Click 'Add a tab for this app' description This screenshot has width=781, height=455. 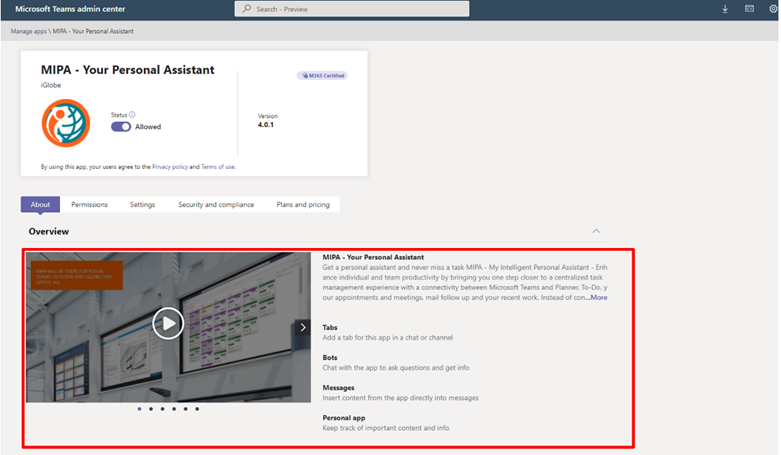tap(388, 338)
